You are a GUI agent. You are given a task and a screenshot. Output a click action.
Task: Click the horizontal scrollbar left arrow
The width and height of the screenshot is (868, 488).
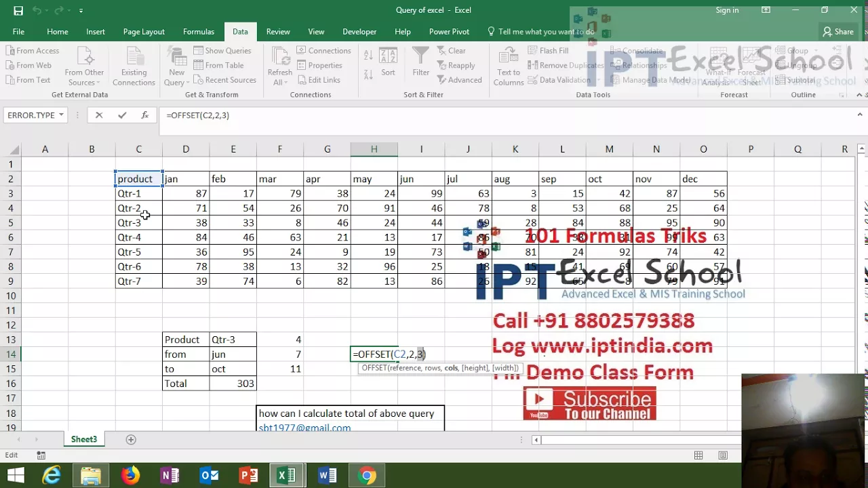pyautogui.click(x=536, y=440)
